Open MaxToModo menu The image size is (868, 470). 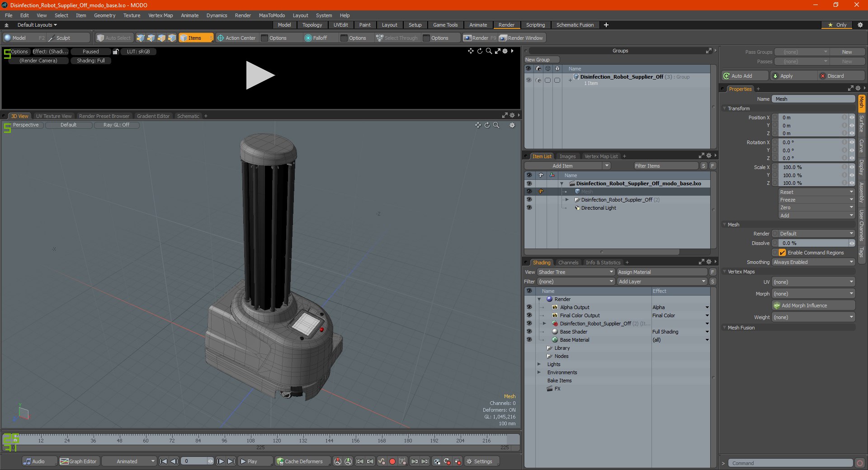click(272, 15)
